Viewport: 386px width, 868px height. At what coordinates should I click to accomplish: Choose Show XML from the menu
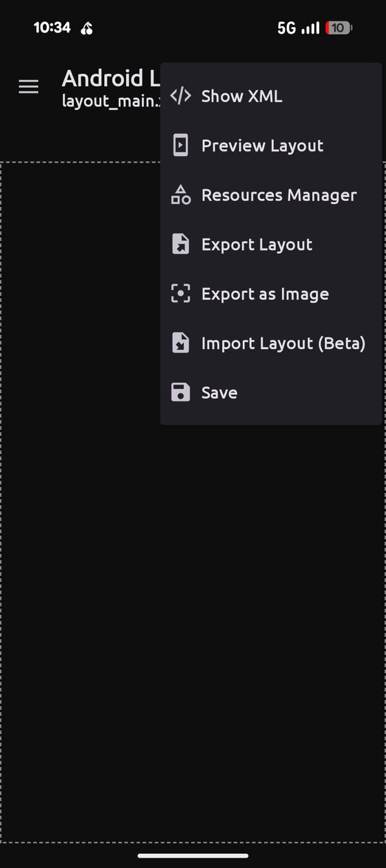(x=242, y=96)
